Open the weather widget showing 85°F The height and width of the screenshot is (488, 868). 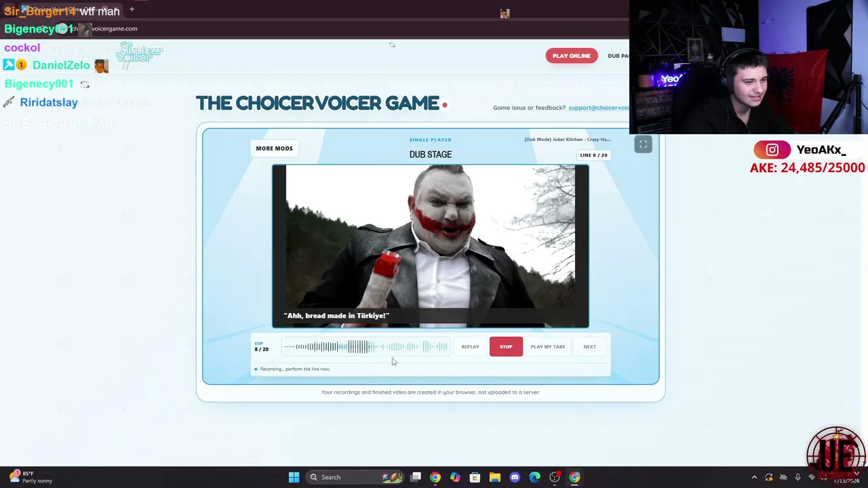(x=31, y=477)
